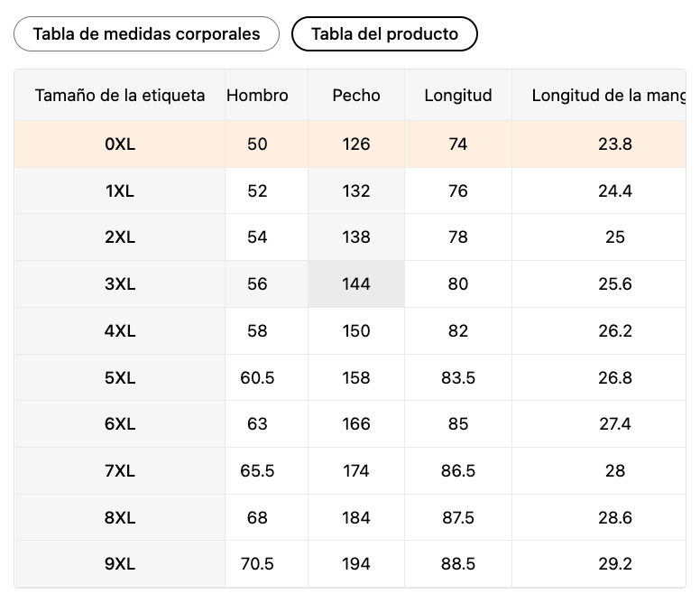Pick the 6XL size label

pyautogui.click(x=120, y=424)
